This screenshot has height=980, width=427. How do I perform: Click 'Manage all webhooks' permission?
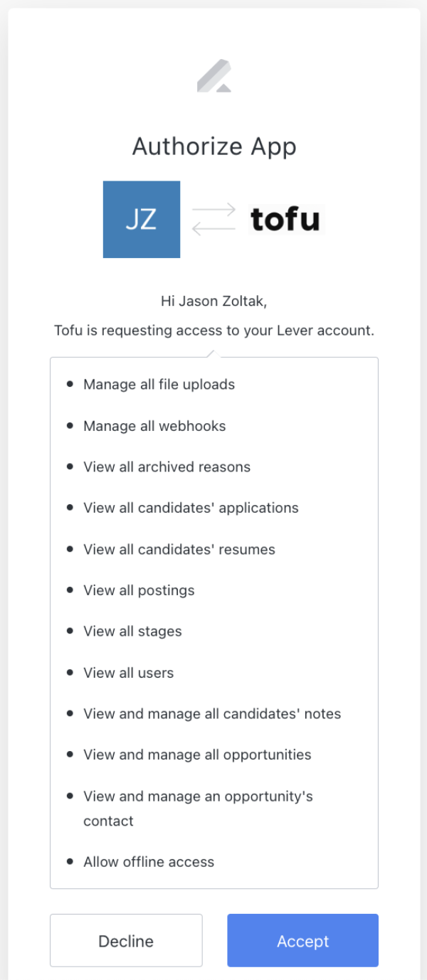(154, 426)
